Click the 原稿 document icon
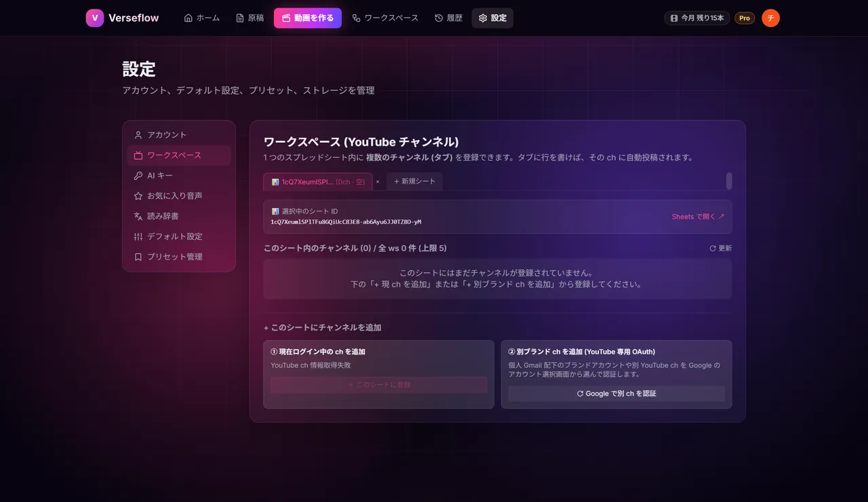 click(240, 18)
